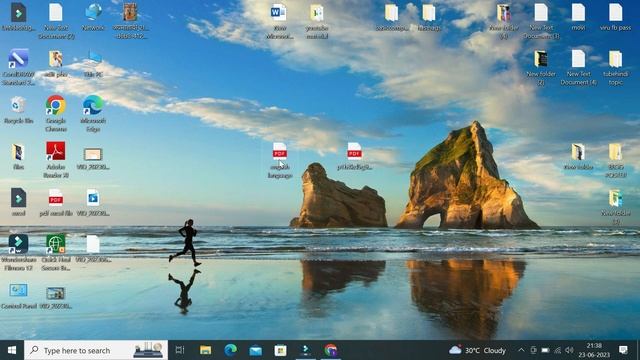Select the viru fb pass text file

[616, 17]
